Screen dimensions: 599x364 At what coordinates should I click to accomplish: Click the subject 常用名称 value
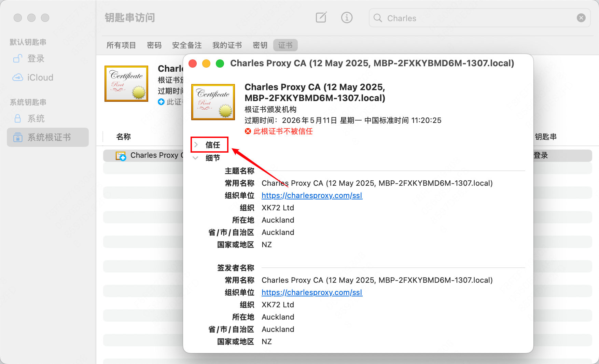coord(377,183)
